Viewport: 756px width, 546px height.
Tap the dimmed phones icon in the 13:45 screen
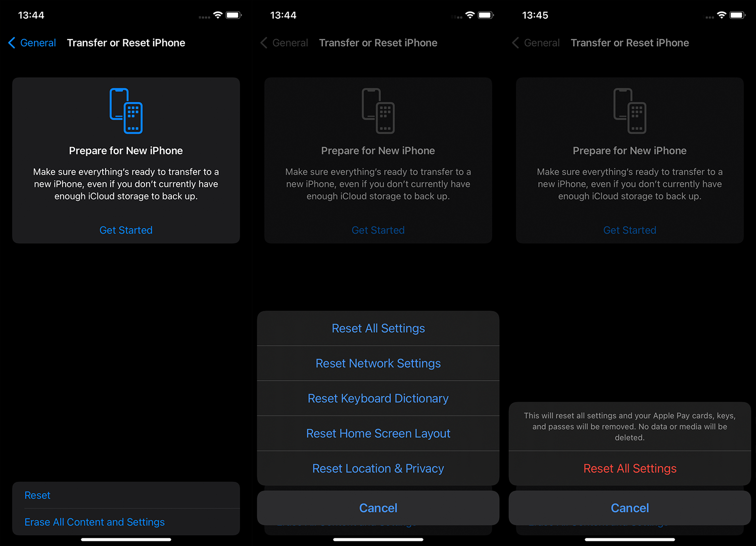click(630, 111)
